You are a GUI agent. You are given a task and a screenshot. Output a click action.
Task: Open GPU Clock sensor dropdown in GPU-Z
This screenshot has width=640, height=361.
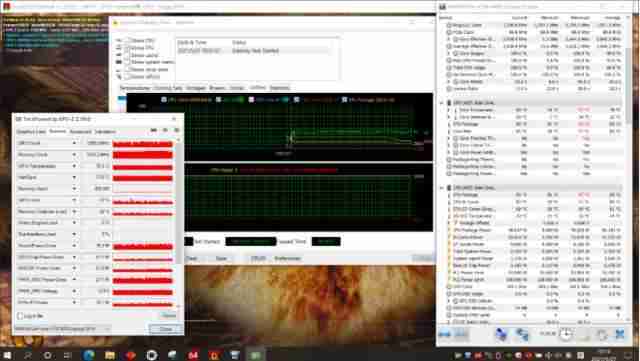coord(74,143)
